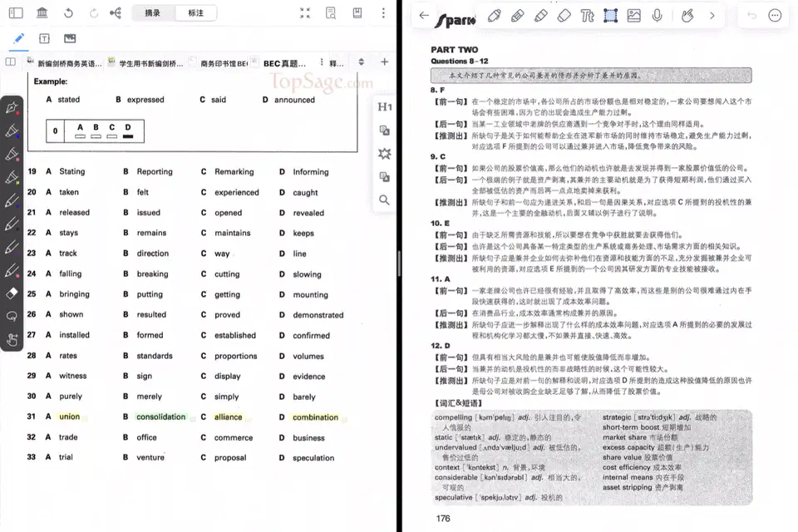Viewport: 798px width, 532px height.
Task: Select the hand gesture tool
Action: point(12,339)
